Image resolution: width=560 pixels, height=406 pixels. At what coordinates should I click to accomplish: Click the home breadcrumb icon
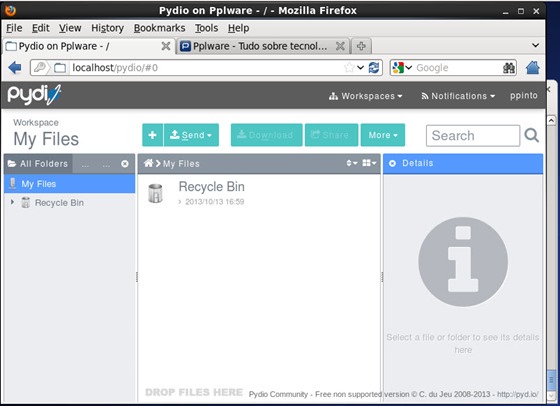[148, 163]
